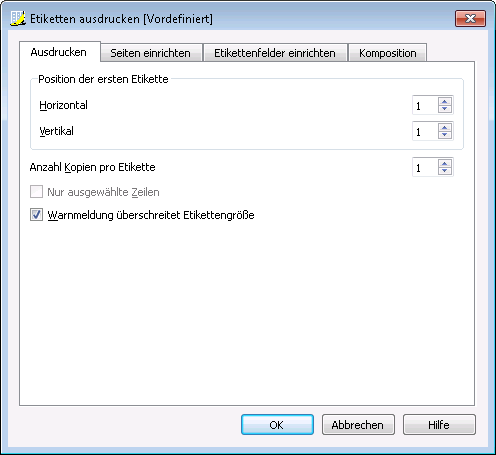
Task: Increase the Vertikal position value
Action: pyautogui.click(x=445, y=128)
